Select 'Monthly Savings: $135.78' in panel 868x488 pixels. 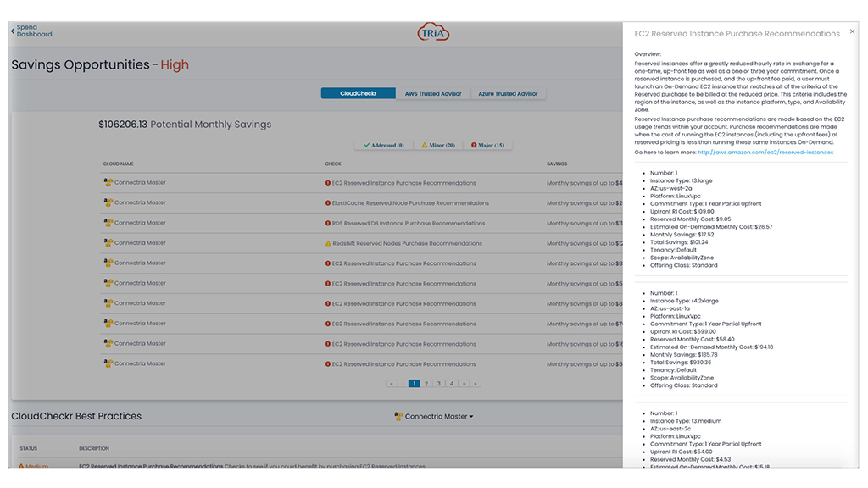coord(684,355)
